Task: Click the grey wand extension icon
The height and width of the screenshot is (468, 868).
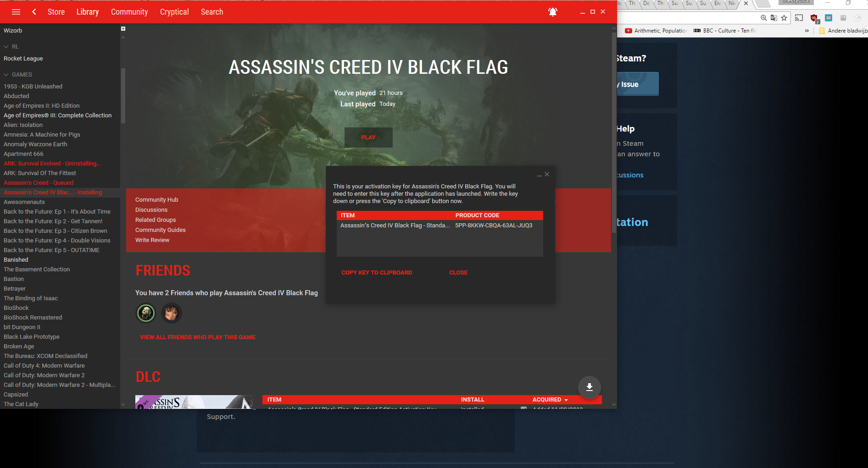Action: coord(843,18)
